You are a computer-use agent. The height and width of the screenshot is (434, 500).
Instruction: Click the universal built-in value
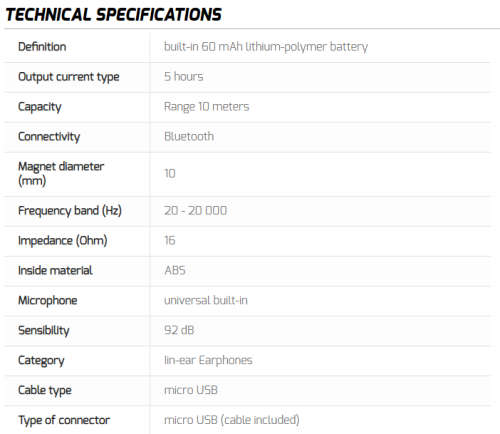point(206,300)
